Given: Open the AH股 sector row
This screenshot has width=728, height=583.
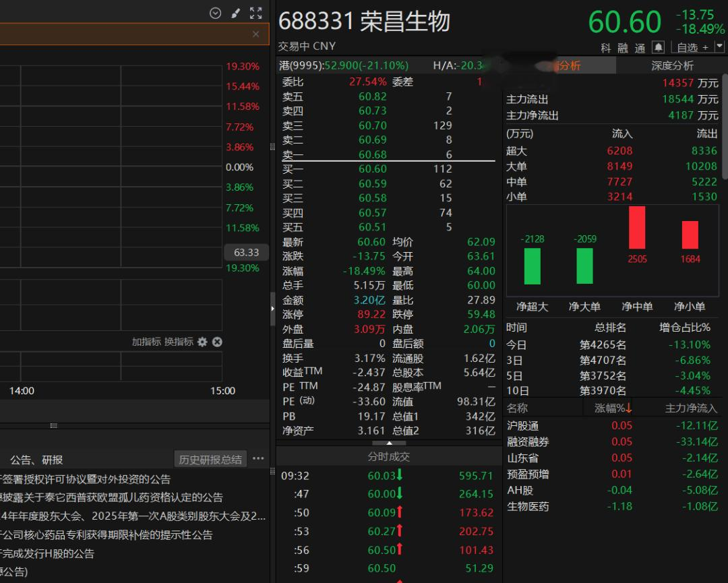Looking at the screenshot, I should tap(612, 490).
